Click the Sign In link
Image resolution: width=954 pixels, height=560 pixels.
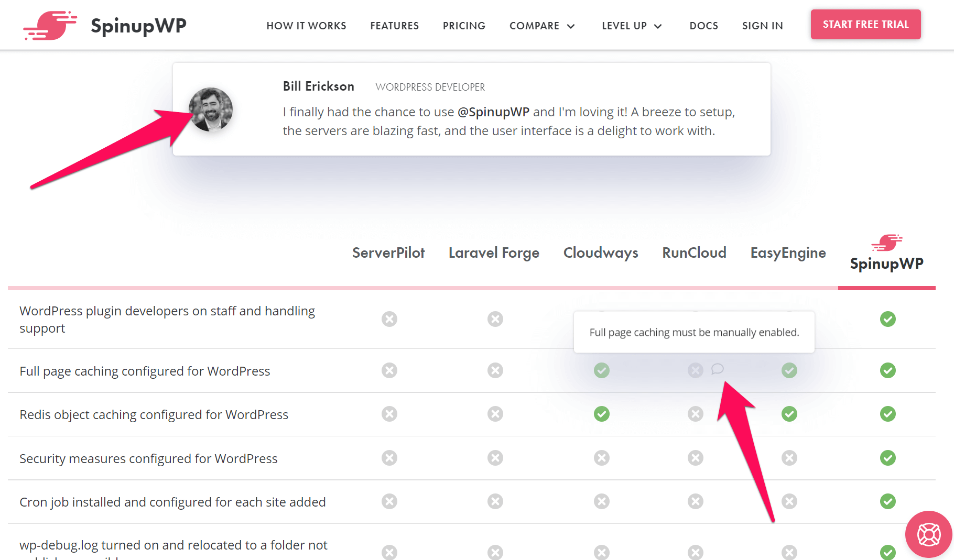pos(762,26)
